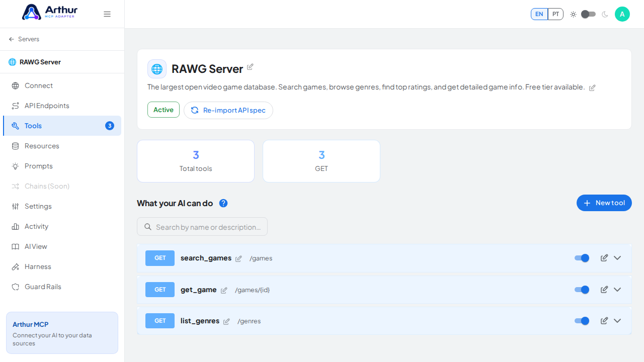The width and height of the screenshot is (644, 362).
Task: Switch language to PT
Action: click(555, 14)
